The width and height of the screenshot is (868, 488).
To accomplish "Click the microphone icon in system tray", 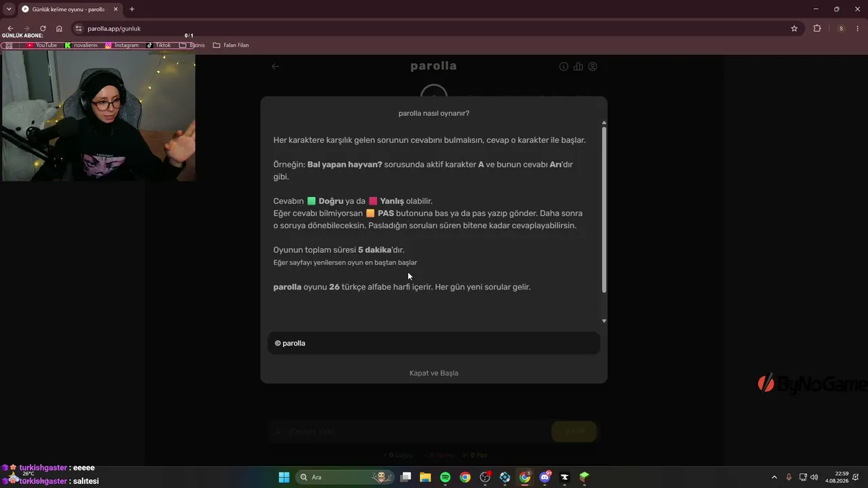I will pos(789,477).
